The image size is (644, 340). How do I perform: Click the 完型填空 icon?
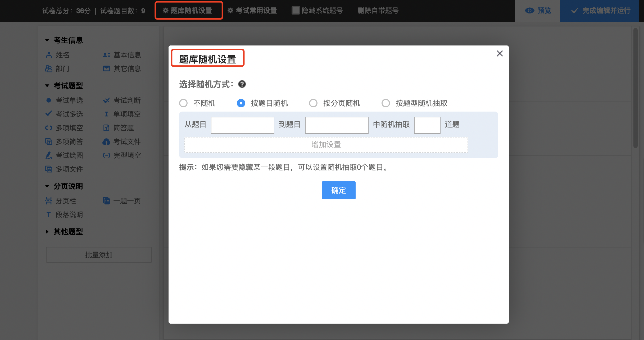(x=106, y=155)
